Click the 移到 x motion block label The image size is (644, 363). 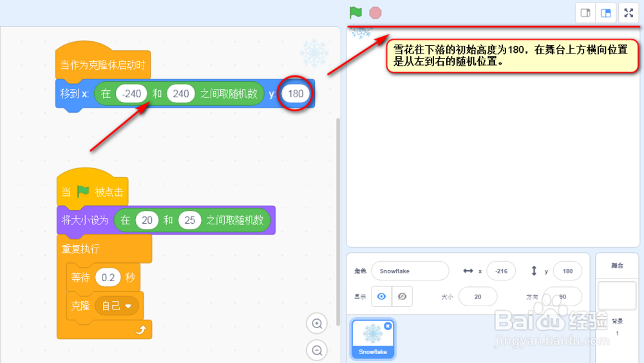(74, 93)
